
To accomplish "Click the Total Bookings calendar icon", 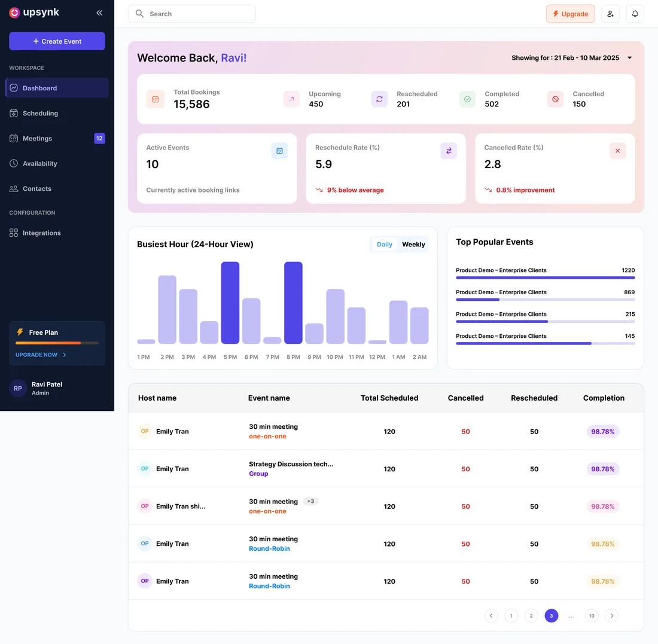I will pyautogui.click(x=156, y=99).
